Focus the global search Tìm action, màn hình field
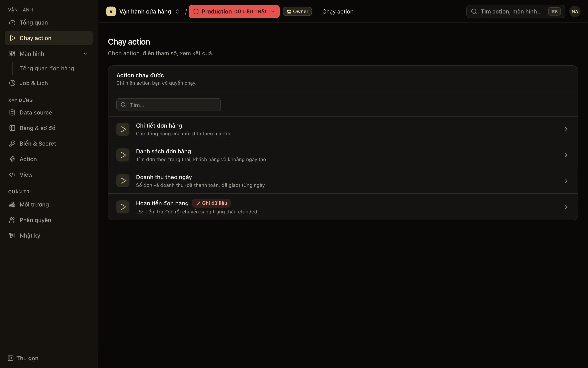Image resolution: width=588 pixels, height=368 pixels. (516, 11)
